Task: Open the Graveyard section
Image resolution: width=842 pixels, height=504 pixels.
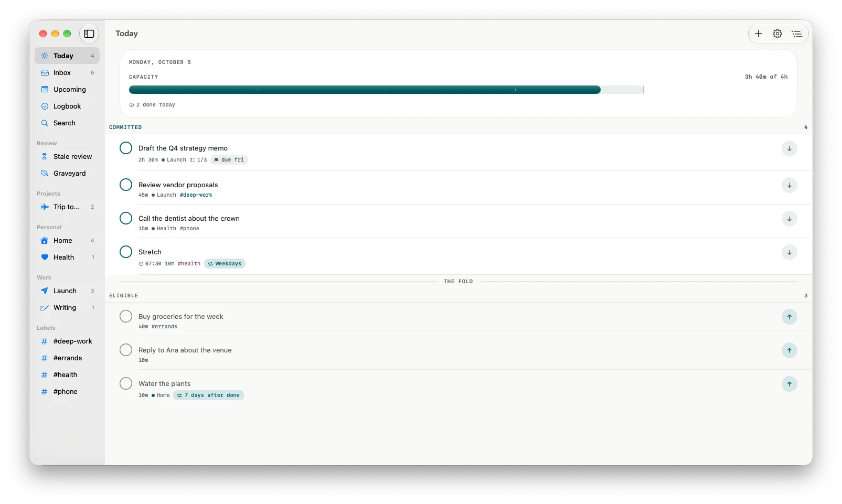Action: click(x=67, y=173)
